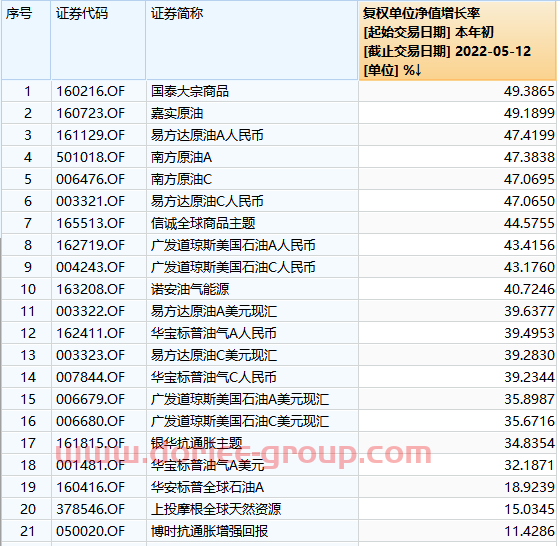Click 上投摩根全球天然资源 fund name

pos(216,509)
